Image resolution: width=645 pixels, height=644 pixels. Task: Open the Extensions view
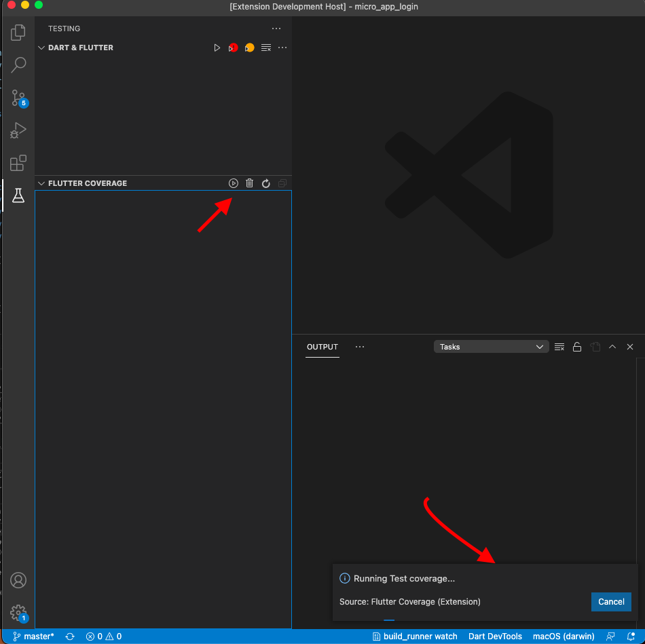pyautogui.click(x=18, y=163)
